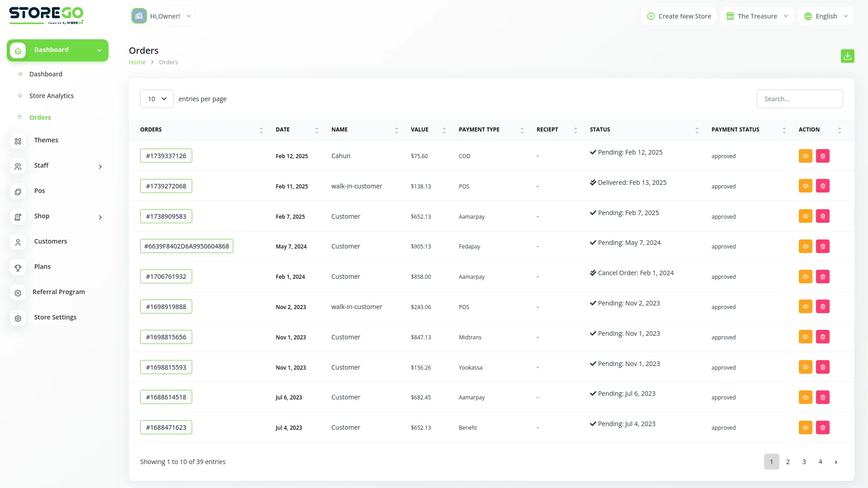This screenshot has width=868, height=488.
Task: Open entries per page dropdown
Action: pyautogui.click(x=157, y=99)
